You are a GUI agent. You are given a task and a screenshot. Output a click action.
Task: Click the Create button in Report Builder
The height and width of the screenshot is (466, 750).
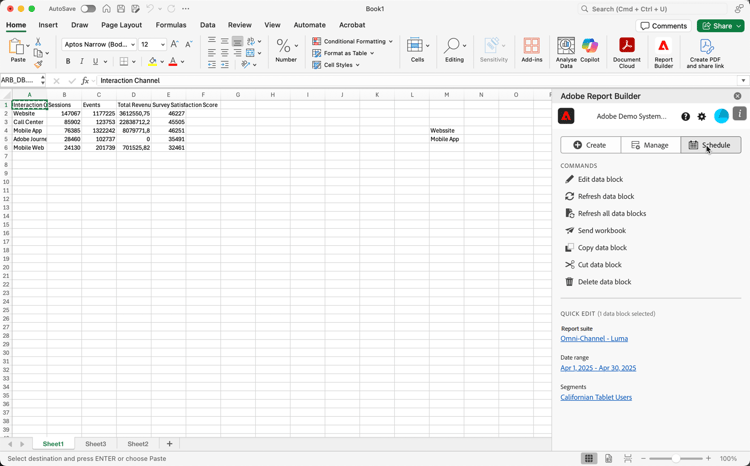point(590,145)
